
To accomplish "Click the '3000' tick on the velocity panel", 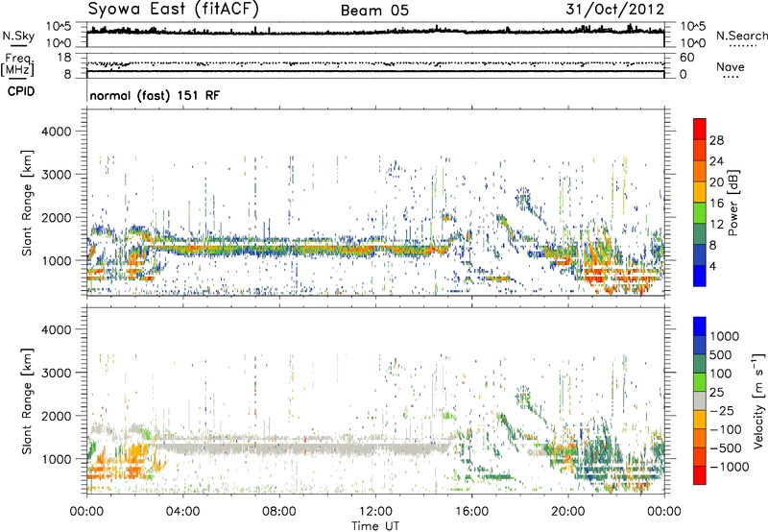I will [56, 373].
